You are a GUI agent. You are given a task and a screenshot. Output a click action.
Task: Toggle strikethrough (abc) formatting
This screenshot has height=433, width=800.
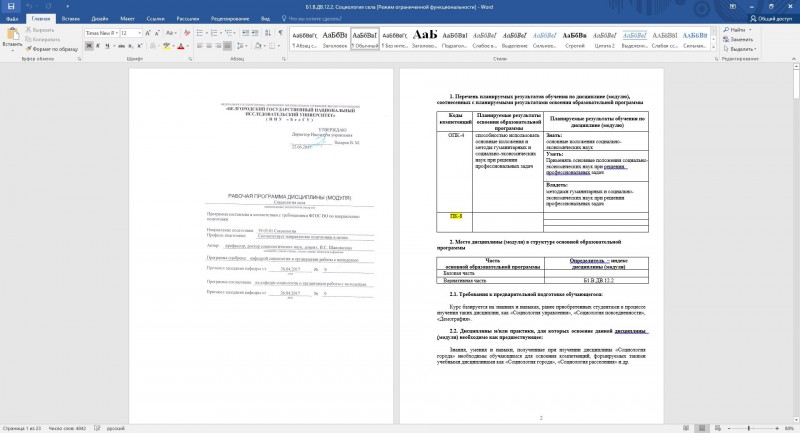(x=121, y=46)
